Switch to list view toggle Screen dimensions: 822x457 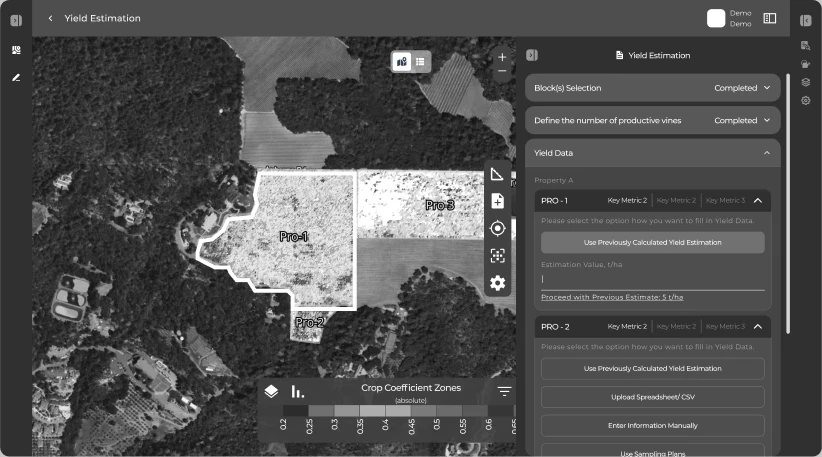coord(420,62)
